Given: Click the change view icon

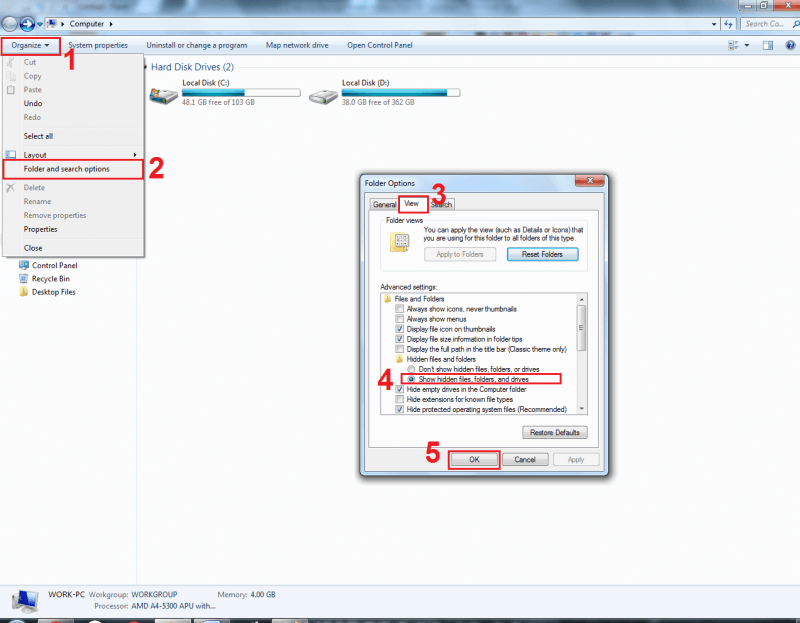Looking at the screenshot, I should click(733, 45).
